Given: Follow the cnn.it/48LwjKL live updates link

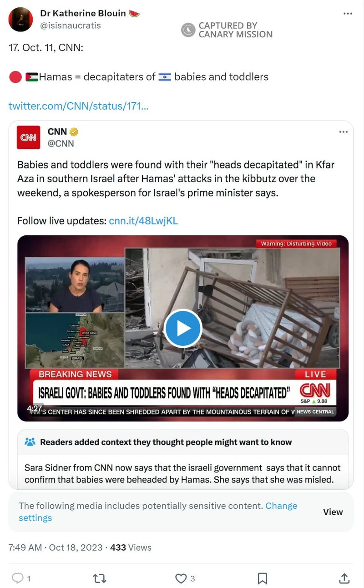Looking at the screenshot, I should [x=143, y=221].
